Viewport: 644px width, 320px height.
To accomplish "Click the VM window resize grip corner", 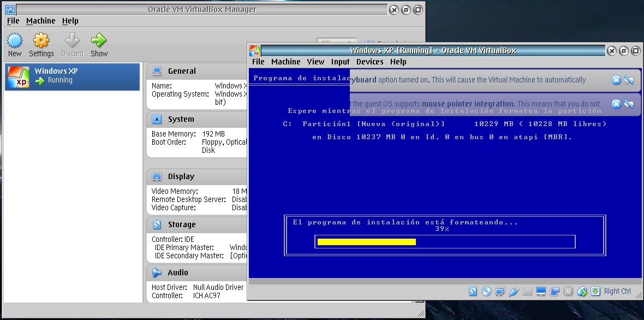I will (x=638, y=294).
